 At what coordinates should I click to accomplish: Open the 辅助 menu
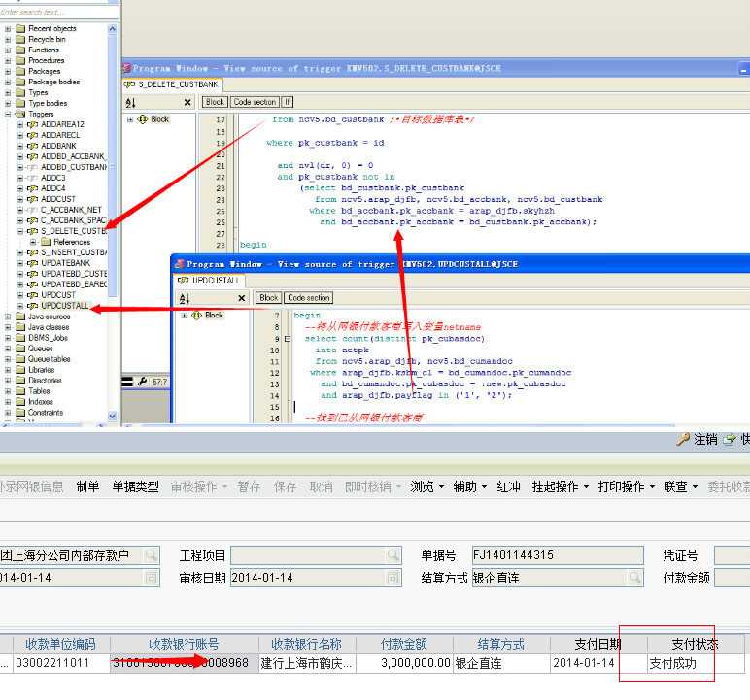pos(470,486)
